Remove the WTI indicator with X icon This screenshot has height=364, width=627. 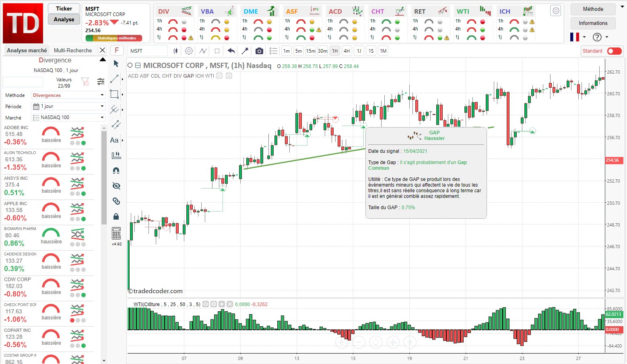click(230, 304)
